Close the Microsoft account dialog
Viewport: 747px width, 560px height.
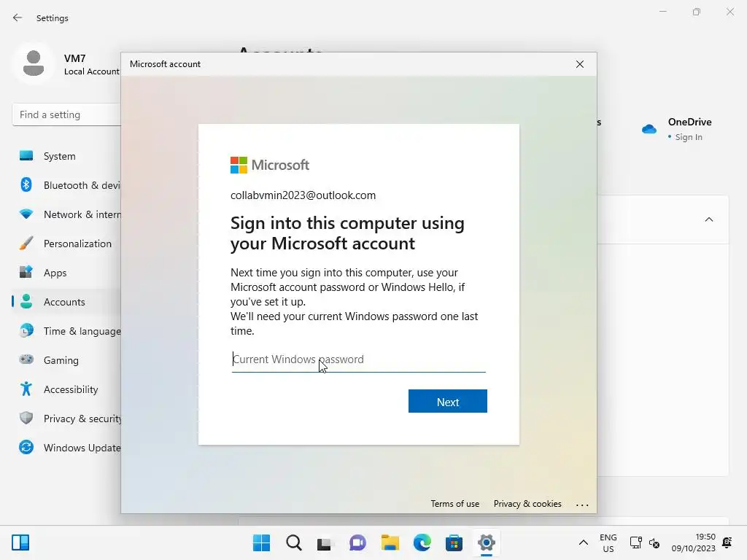580,64
